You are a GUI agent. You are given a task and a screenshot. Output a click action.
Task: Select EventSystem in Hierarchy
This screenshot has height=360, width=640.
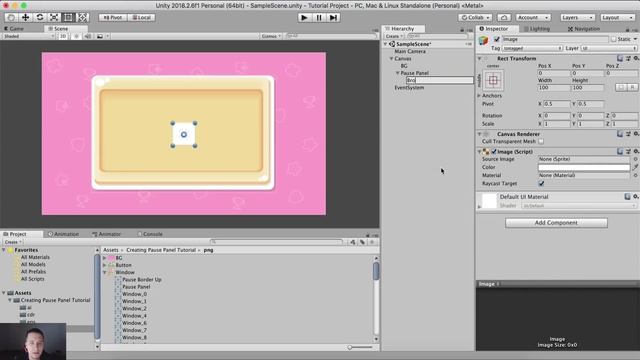click(409, 88)
